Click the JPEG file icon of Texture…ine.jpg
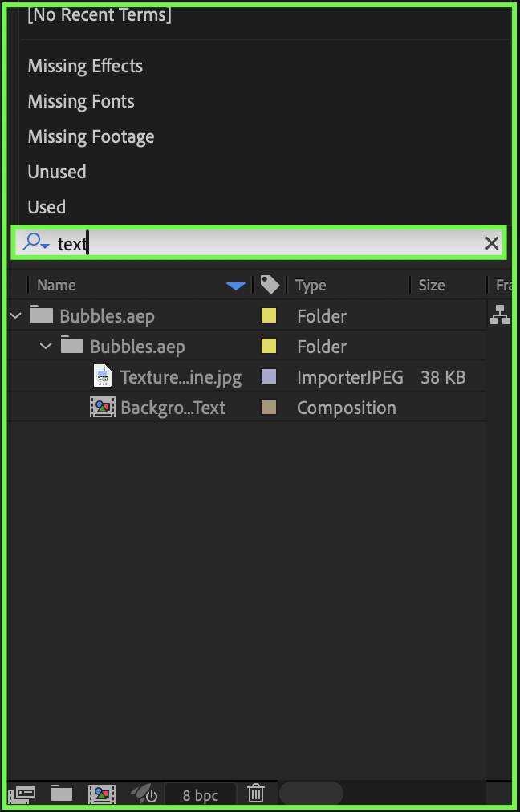The width and height of the screenshot is (520, 812). (103, 376)
